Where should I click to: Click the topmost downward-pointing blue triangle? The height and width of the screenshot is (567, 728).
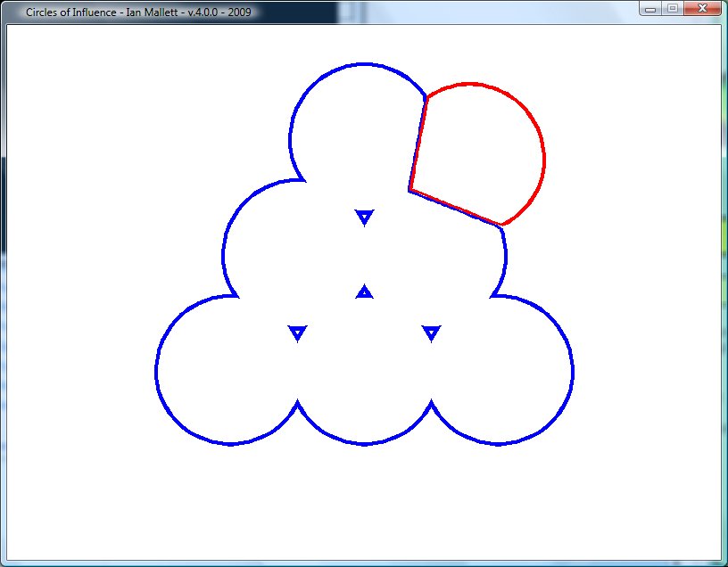pos(364,217)
